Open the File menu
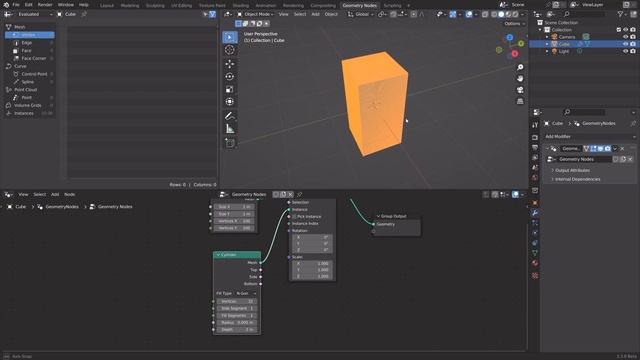This screenshot has width=640, height=360. [16, 5]
